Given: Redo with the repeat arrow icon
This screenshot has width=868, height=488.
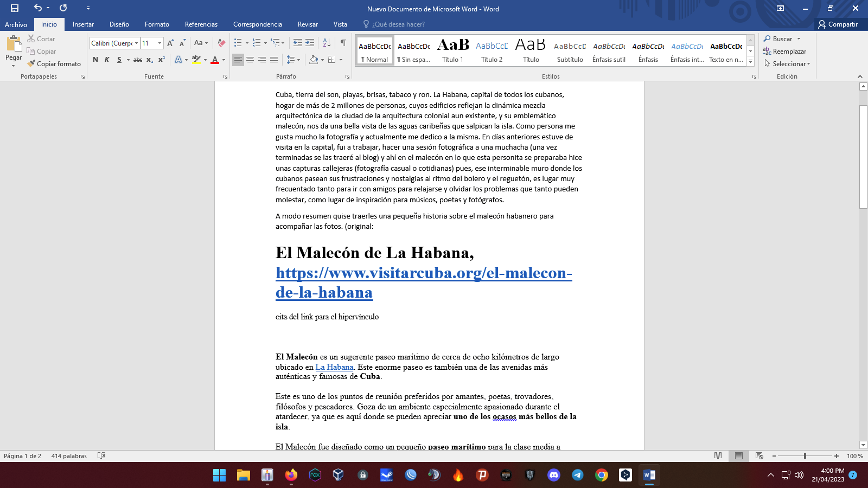Looking at the screenshot, I should 63,8.
